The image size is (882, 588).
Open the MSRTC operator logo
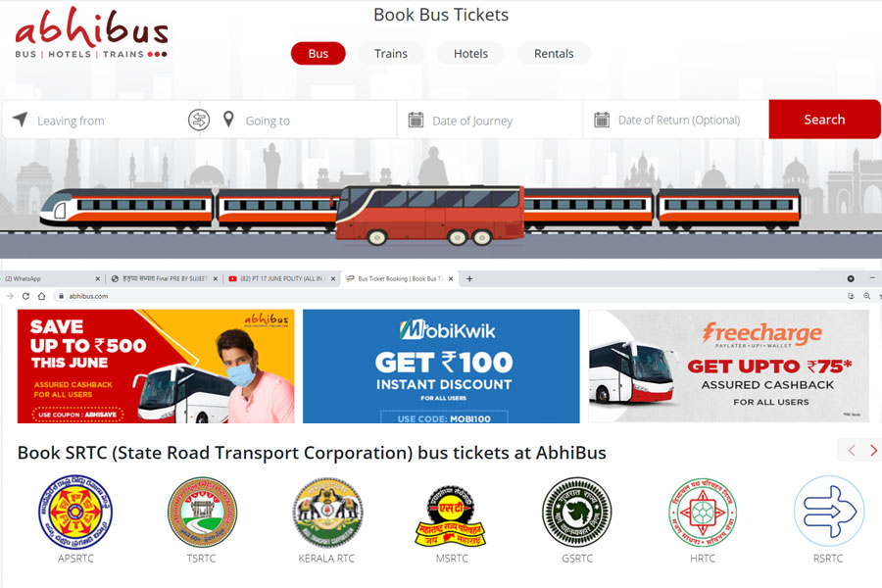[451, 516]
